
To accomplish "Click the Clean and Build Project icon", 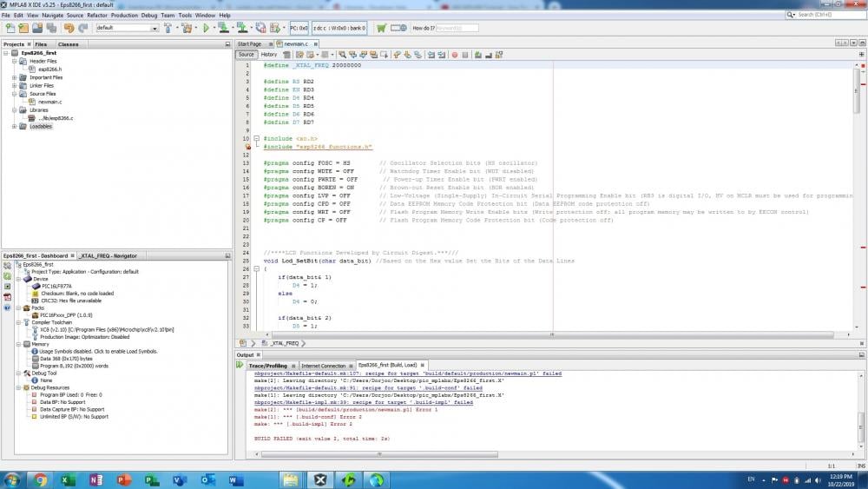I will 187,28.
